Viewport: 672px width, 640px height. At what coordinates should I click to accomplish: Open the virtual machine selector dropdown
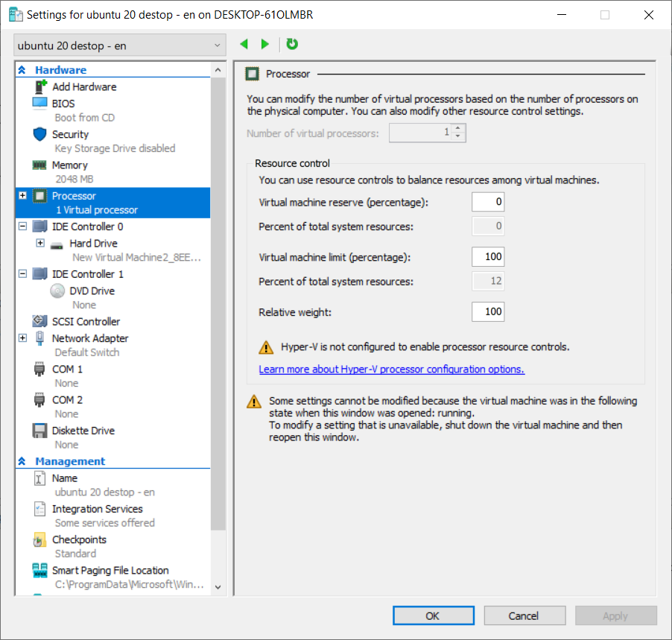point(120,45)
